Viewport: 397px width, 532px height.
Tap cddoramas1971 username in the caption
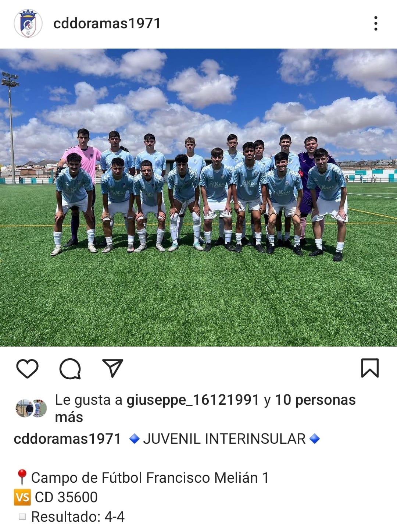[x=67, y=439]
